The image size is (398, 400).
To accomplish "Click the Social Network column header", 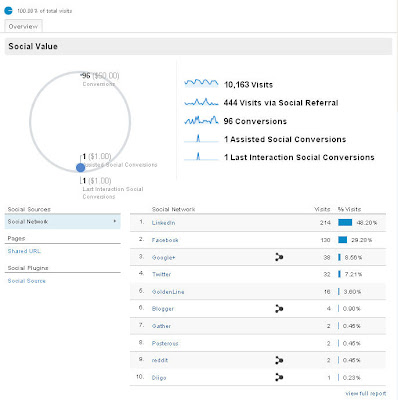I will pos(173,209).
